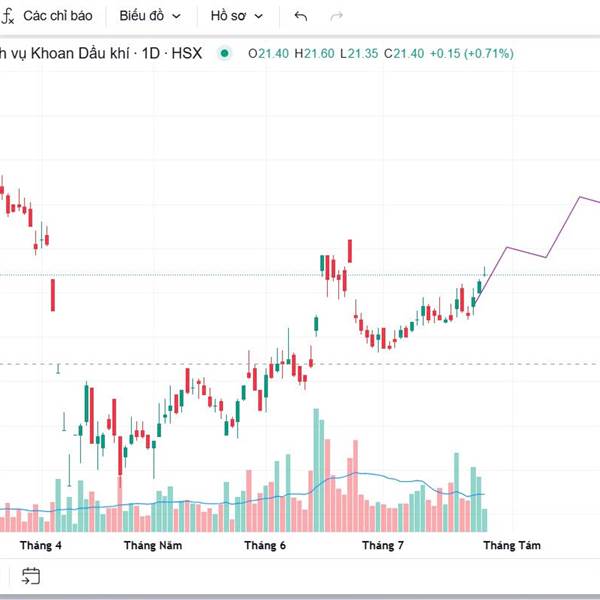Image resolution: width=600 pixels, height=600 pixels.
Task: Click the 'Tháng Tám' time axis label
Action: [x=512, y=545]
